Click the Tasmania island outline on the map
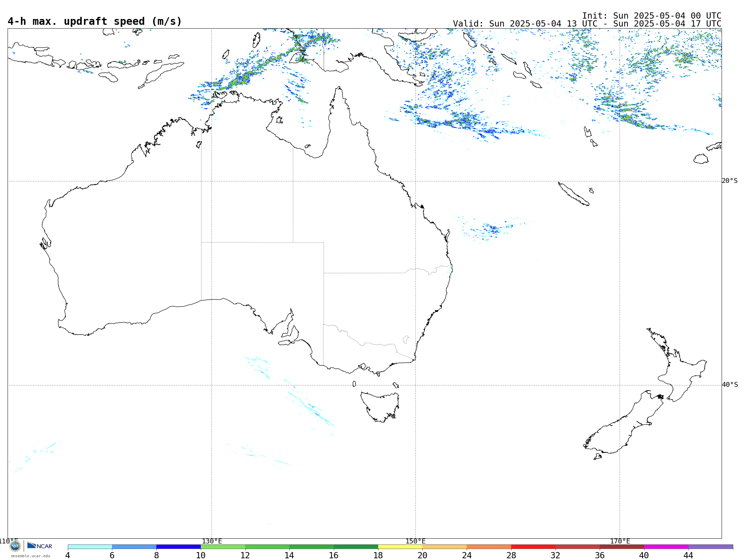The height and width of the screenshot is (560, 744). click(380, 407)
